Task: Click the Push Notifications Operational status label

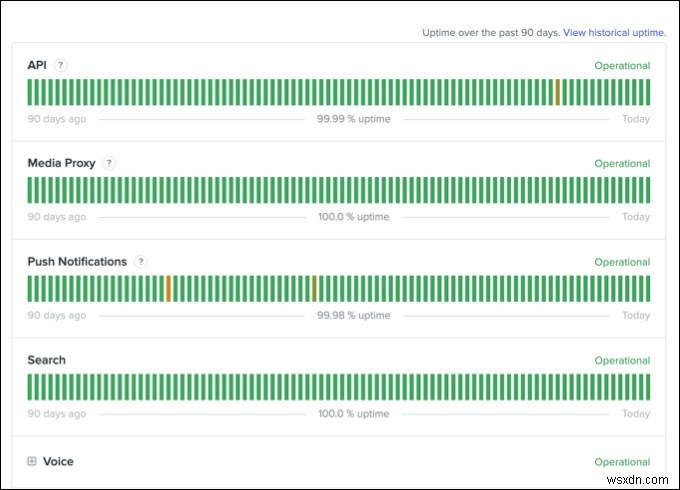Action: click(622, 262)
